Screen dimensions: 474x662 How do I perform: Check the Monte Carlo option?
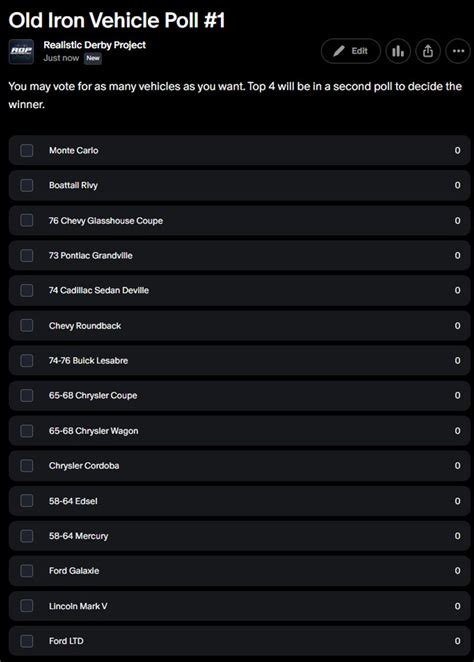(27, 150)
